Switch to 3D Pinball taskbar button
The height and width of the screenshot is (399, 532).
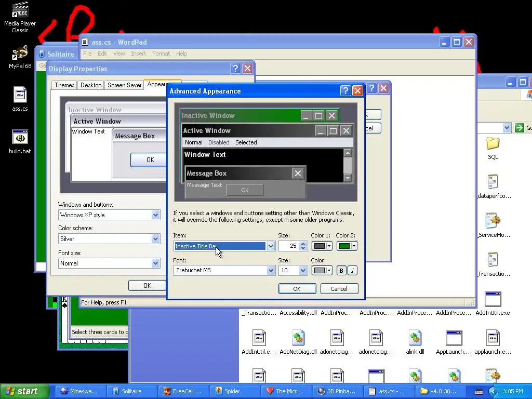(x=337, y=391)
